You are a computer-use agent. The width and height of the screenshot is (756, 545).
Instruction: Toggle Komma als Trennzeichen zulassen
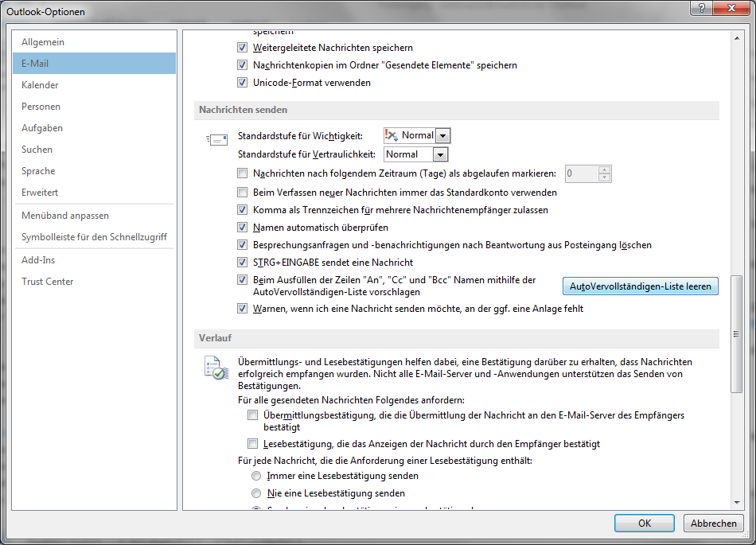(242, 209)
